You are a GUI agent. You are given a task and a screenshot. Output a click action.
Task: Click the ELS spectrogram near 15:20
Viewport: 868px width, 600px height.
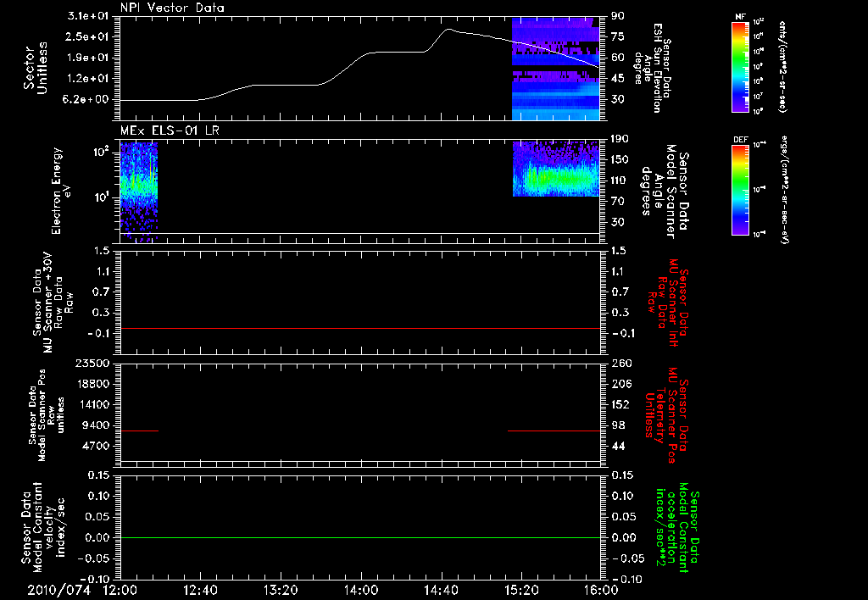(x=556, y=169)
